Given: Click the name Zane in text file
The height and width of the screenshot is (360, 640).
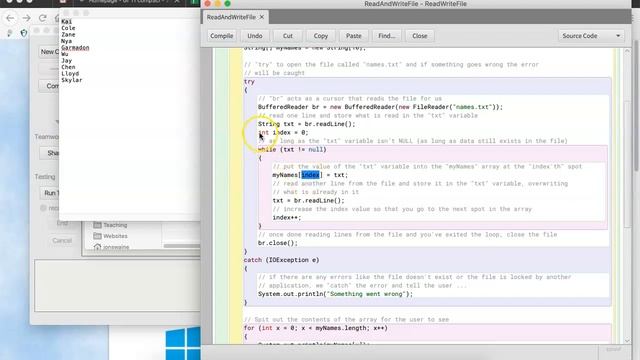Looking at the screenshot, I should pos(68,35).
